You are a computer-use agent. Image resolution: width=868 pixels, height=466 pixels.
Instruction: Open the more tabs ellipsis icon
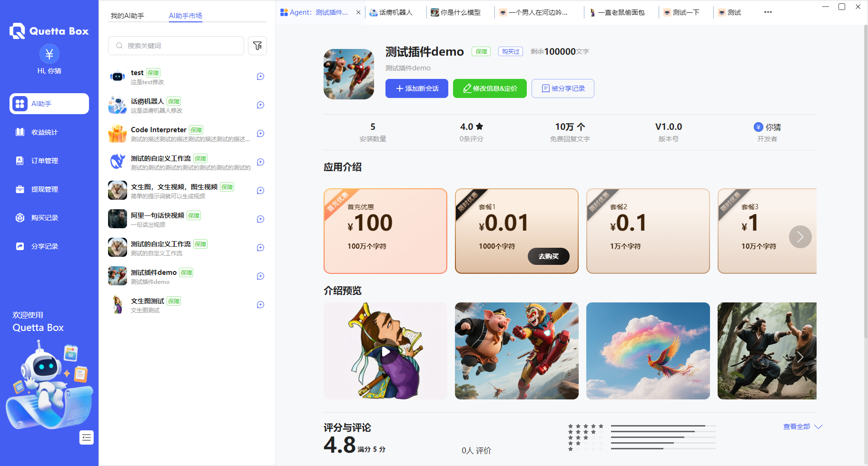click(768, 12)
